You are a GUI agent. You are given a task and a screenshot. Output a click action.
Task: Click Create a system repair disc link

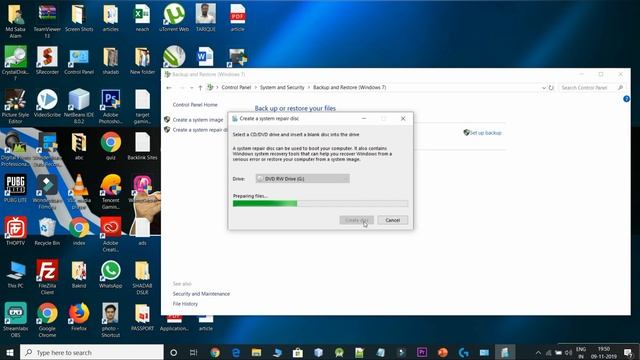tap(200, 130)
